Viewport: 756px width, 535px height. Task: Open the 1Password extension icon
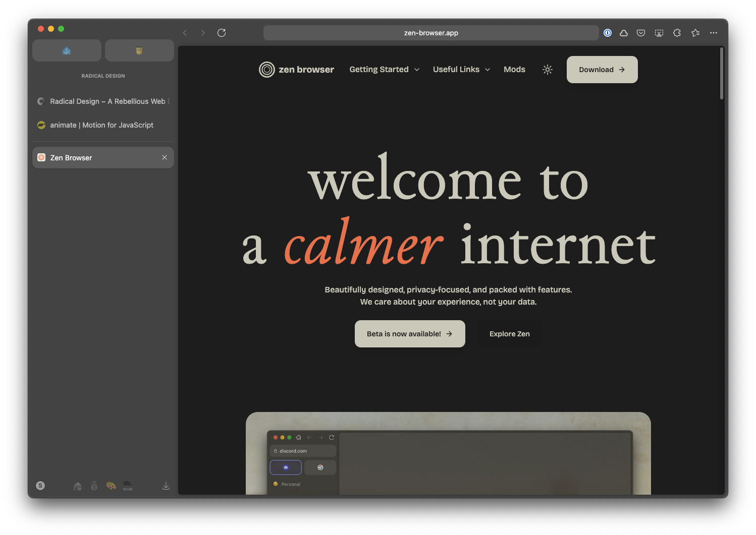(x=608, y=33)
